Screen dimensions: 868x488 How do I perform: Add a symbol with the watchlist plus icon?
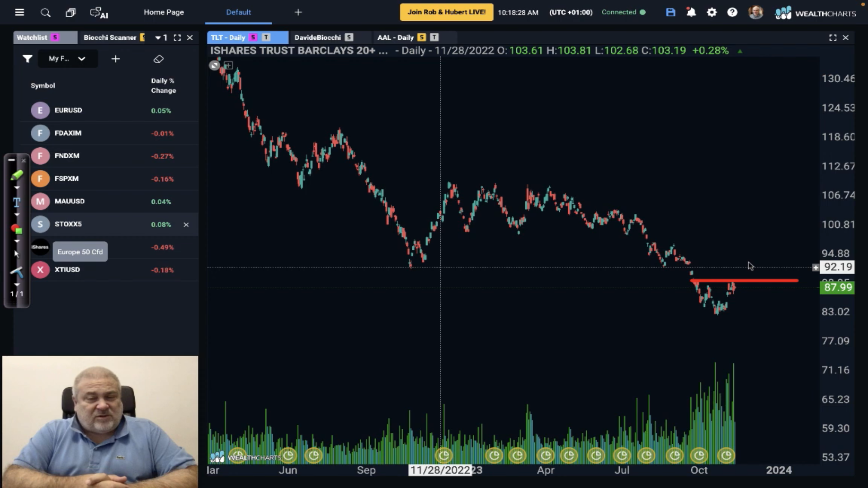tap(116, 59)
